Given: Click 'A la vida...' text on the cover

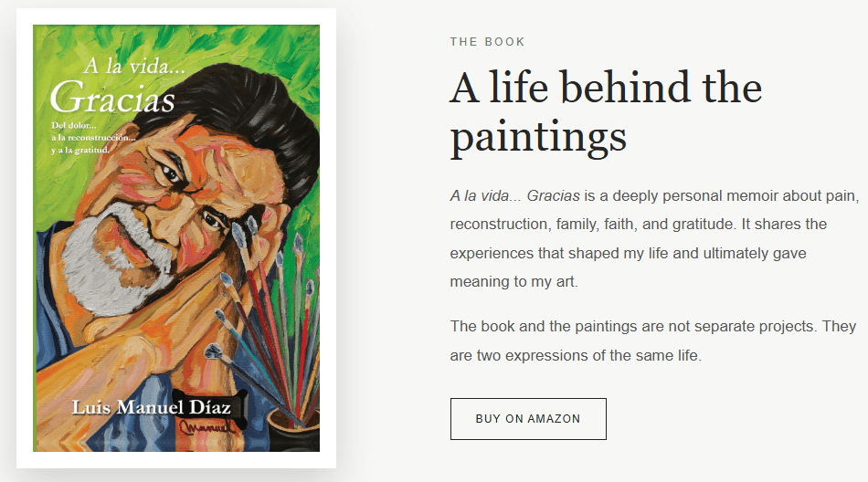Looking at the screenshot, I should (x=134, y=67).
